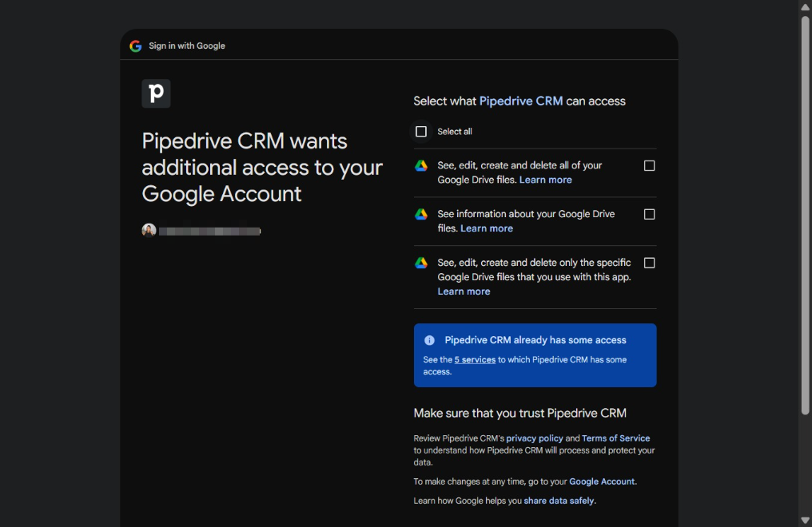The width and height of the screenshot is (812, 527).
Task: Click Drive icon beside full-access permission
Action: pyautogui.click(x=421, y=165)
